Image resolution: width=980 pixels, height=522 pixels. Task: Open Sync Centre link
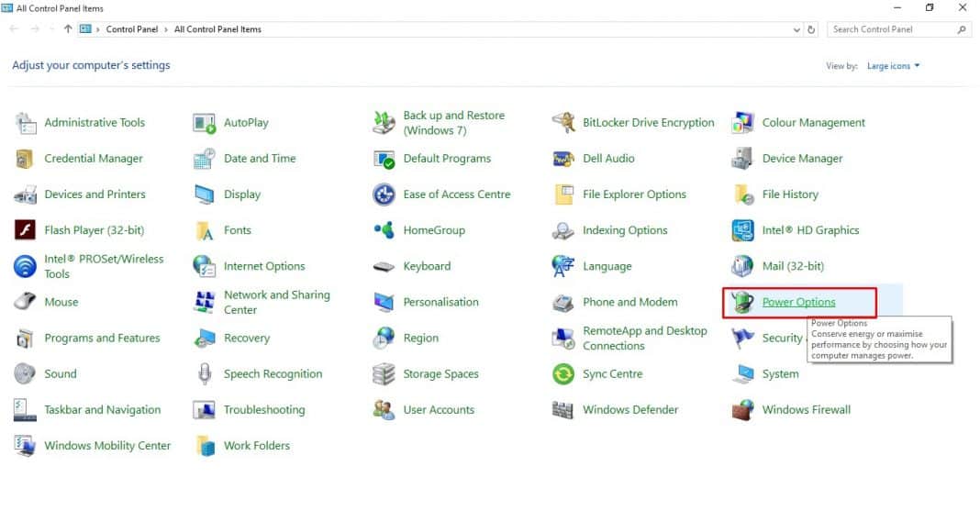point(613,373)
